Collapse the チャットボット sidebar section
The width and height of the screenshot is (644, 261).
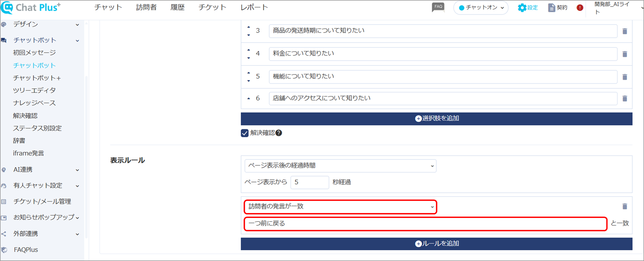pos(77,41)
